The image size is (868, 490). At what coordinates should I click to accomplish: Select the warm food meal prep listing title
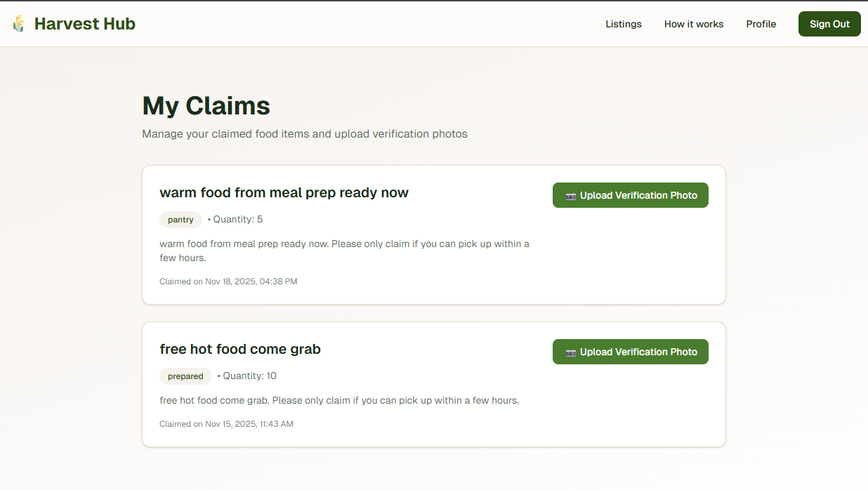pyautogui.click(x=284, y=192)
